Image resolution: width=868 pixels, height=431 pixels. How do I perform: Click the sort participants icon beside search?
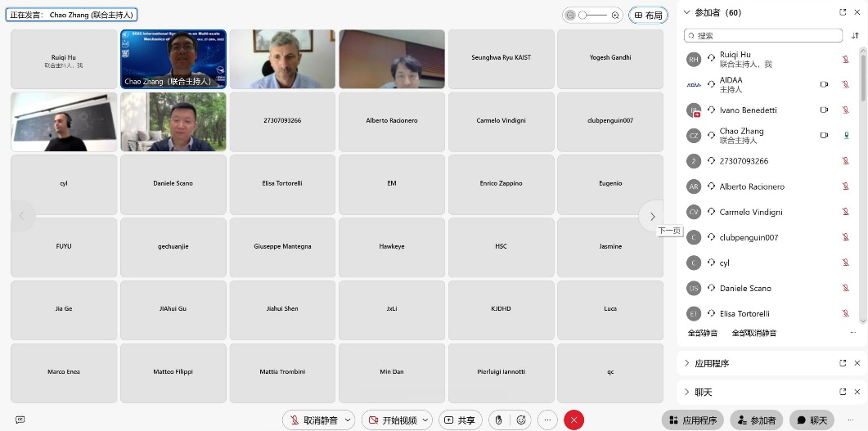tap(856, 36)
